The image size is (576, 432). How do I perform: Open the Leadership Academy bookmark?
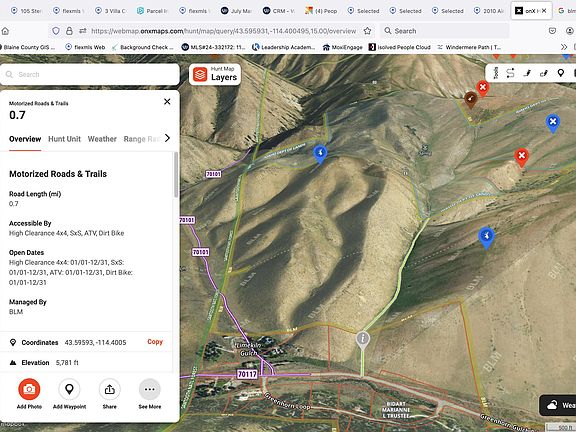coord(284,47)
